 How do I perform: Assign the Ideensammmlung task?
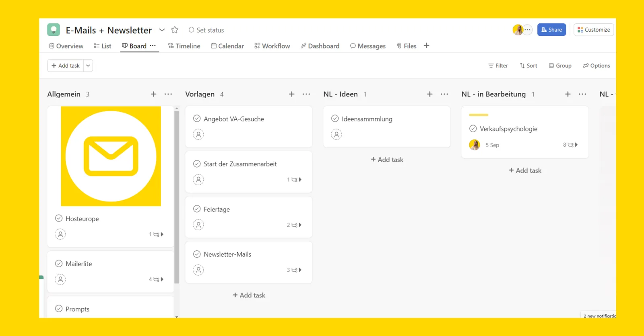pos(336,134)
